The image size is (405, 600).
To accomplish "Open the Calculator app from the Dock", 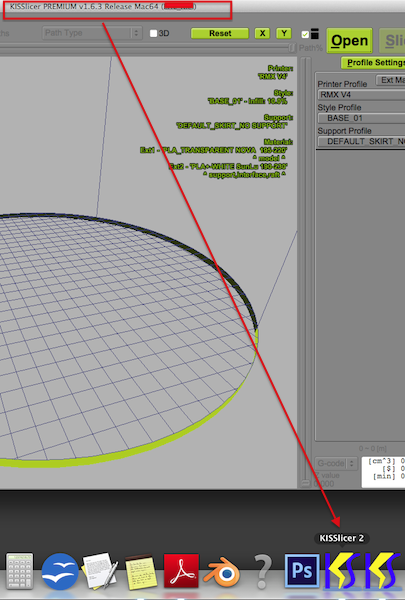I will [20, 571].
